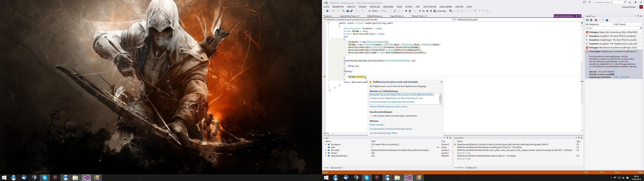The height and width of the screenshot is (181, 644).
Task: Click 'Details anzeigen...' link
Action: click(378, 125)
